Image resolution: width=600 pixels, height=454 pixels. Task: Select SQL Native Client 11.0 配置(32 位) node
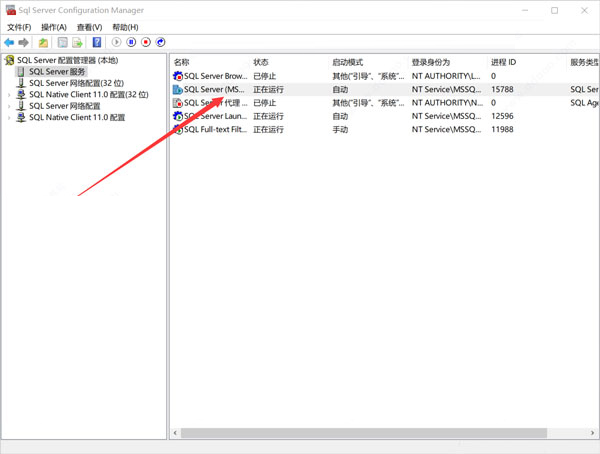pyautogui.click(x=89, y=95)
